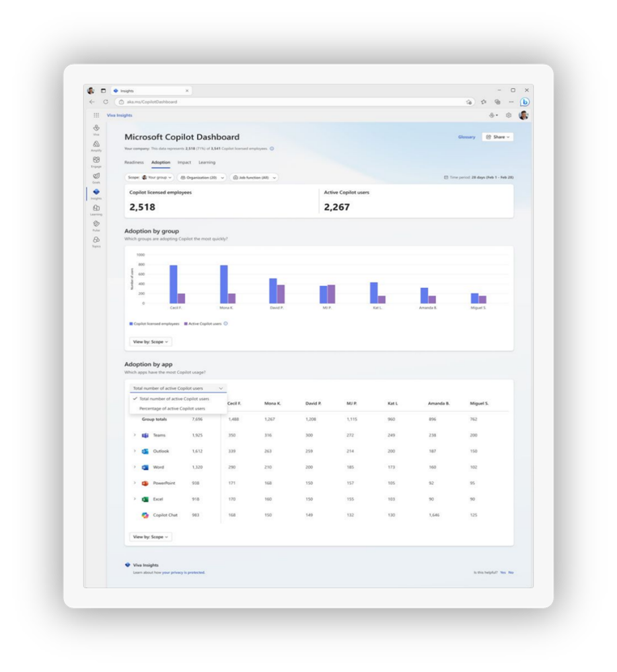Answer No to 'Is this helpful?'
617x672 pixels.
pyautogui.click(x=511, y=572)
